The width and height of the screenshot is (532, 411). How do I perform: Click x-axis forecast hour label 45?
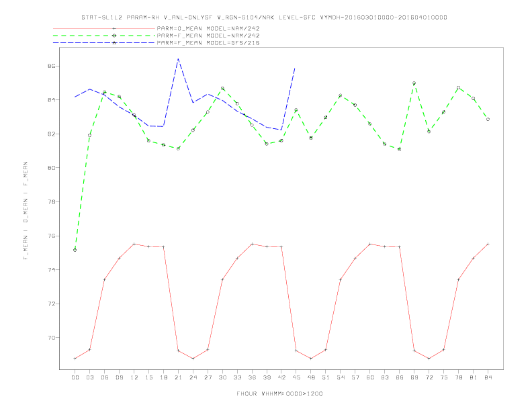(x=296, y=377)
